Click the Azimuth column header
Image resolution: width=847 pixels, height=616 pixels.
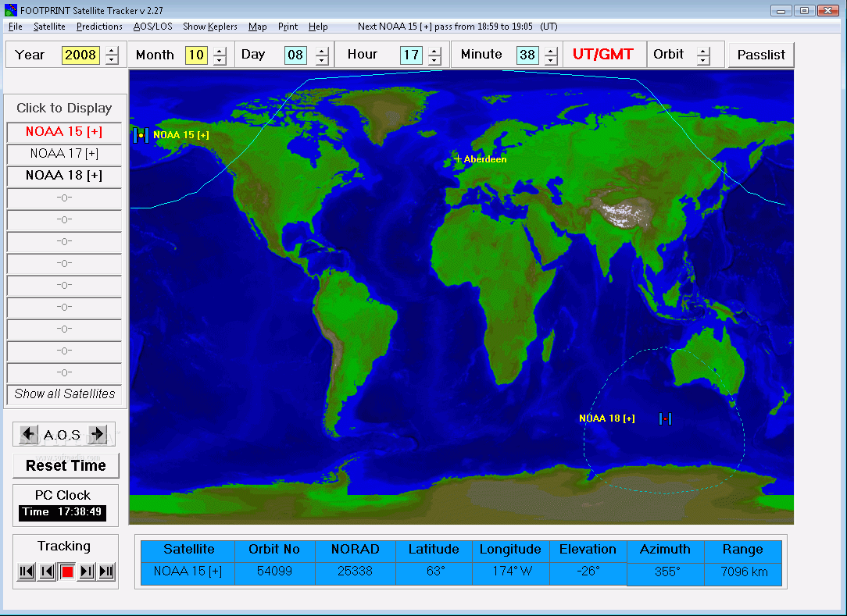tap(665, 550)
